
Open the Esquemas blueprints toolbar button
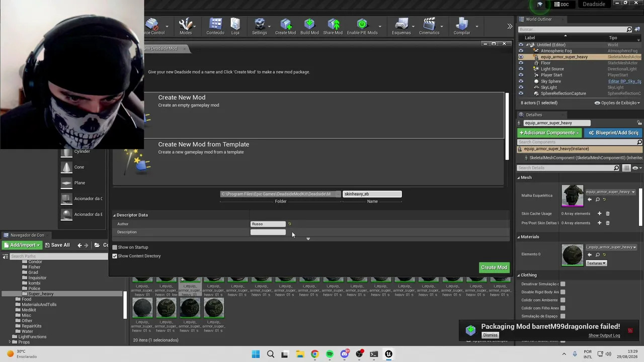[401, 27]
